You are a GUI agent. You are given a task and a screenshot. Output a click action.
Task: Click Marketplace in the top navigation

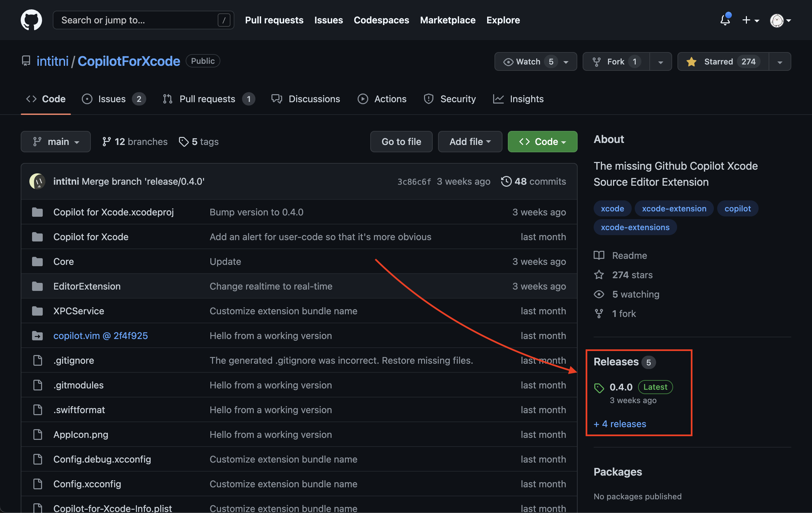click(x=447, y=20)
